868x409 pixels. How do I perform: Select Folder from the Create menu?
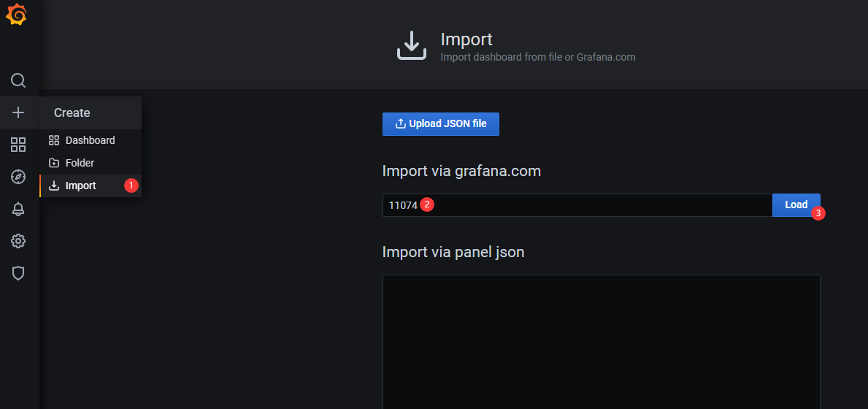[x=80, y=163]
